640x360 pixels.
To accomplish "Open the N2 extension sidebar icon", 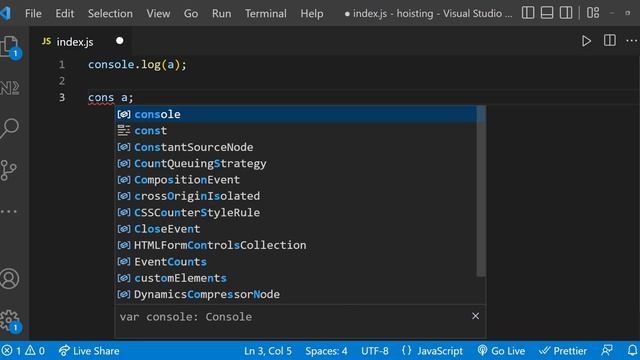I will coord(9,88).
